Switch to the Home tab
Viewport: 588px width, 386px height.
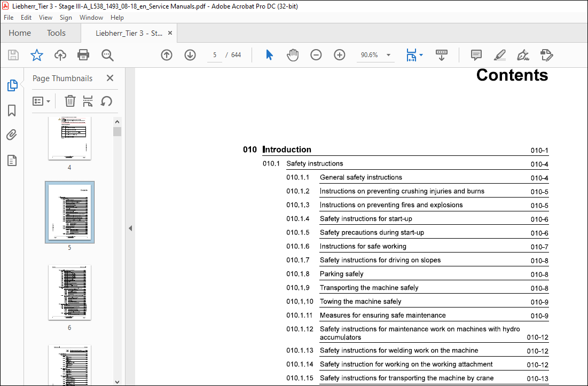click(20, 33)
